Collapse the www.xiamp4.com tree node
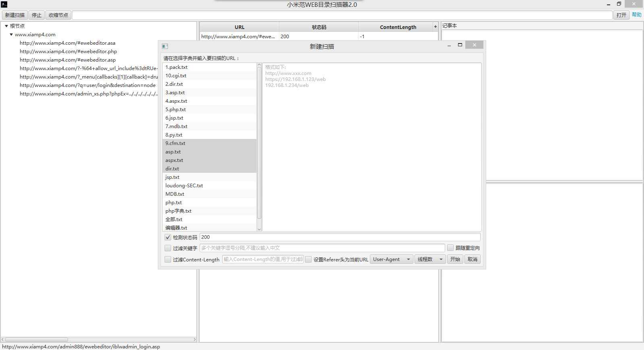This screenshot has width=644, height=350. [x=11, y=35]
